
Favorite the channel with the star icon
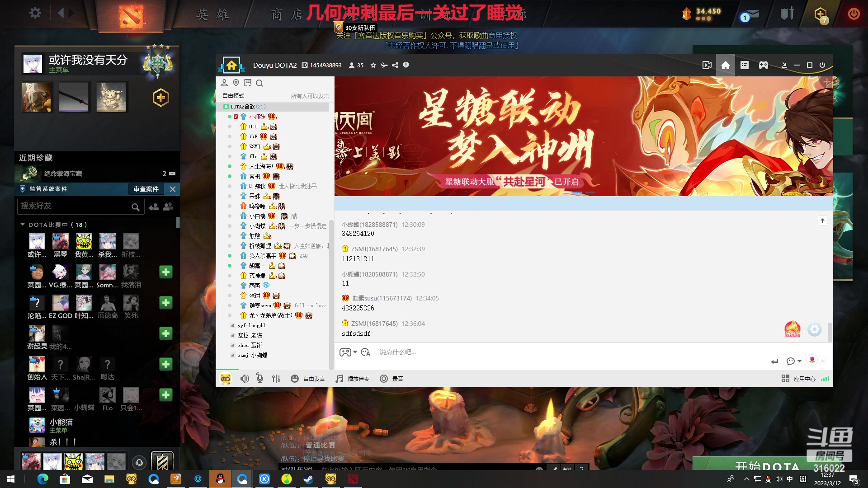(x=373, y=65)
